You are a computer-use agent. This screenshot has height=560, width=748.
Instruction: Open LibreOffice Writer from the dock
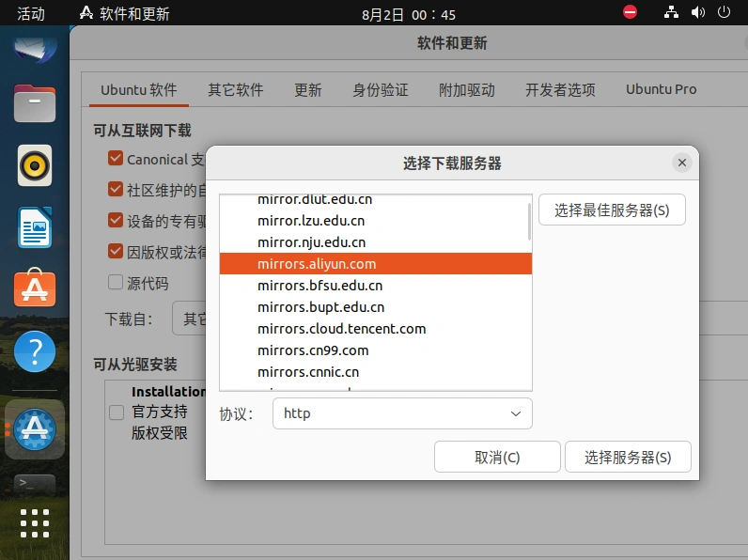pos(35,227)
